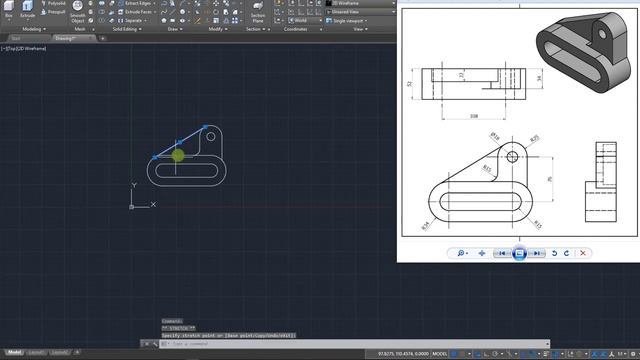640x360 pixels.
Task: Expand the Draw panel
Action: [175, 29]
